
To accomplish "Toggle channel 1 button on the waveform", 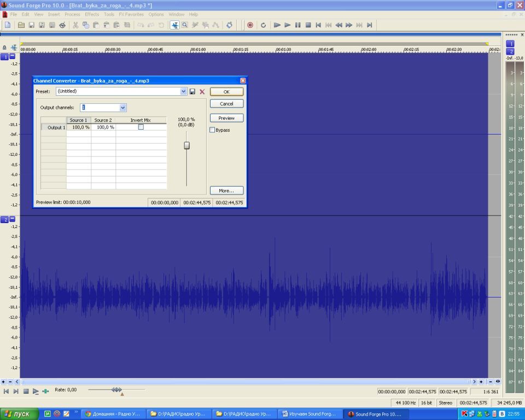I will pyautogui.click(x=5, y=57).
